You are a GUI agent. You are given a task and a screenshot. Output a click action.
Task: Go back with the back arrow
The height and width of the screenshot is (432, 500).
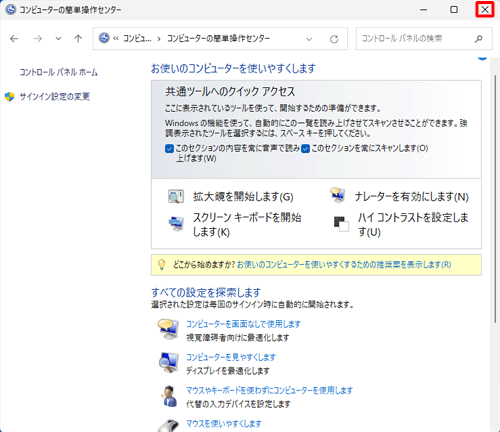click(x=14, y=39)
